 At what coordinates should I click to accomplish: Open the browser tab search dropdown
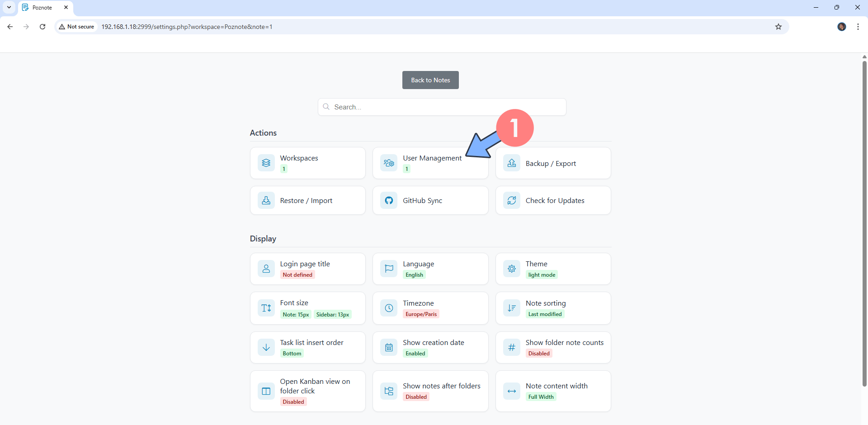point(9,7)
